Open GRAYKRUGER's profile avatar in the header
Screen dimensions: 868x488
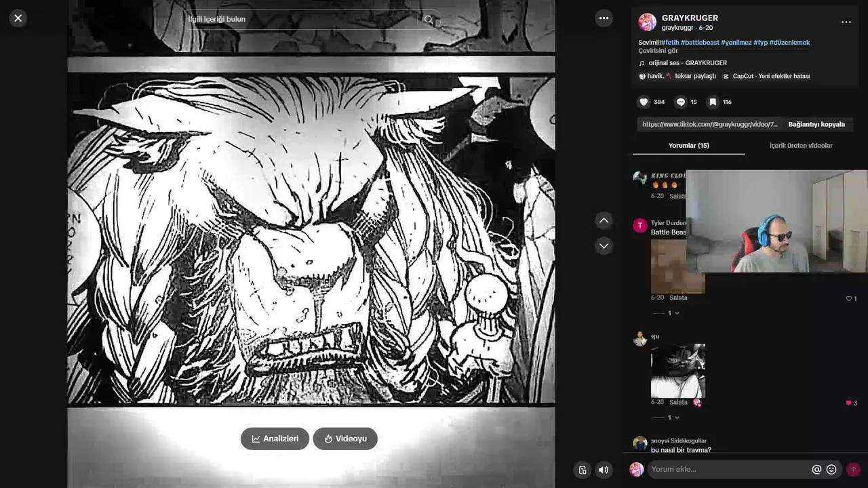(648, 22)
